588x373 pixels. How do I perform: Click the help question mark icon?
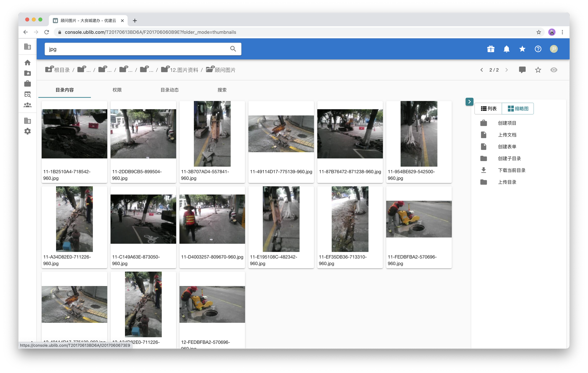click(538, 49)
